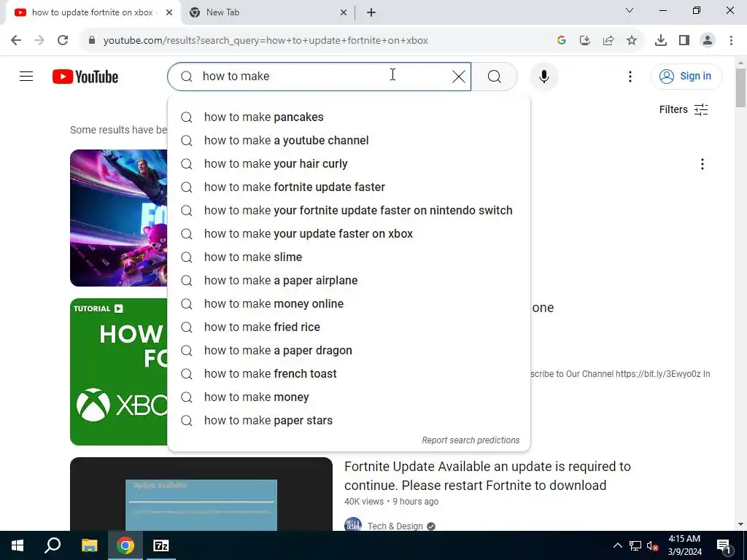Focus the YouTube search input field
Image resolution: width=747 pixels, height=560 pixels.
click(320, 76)
